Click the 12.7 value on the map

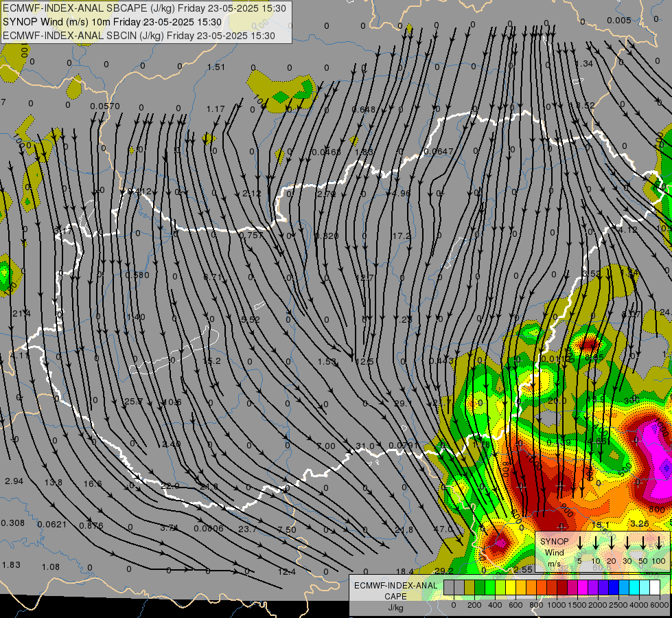pyautogui.click(x=364, y=277)
